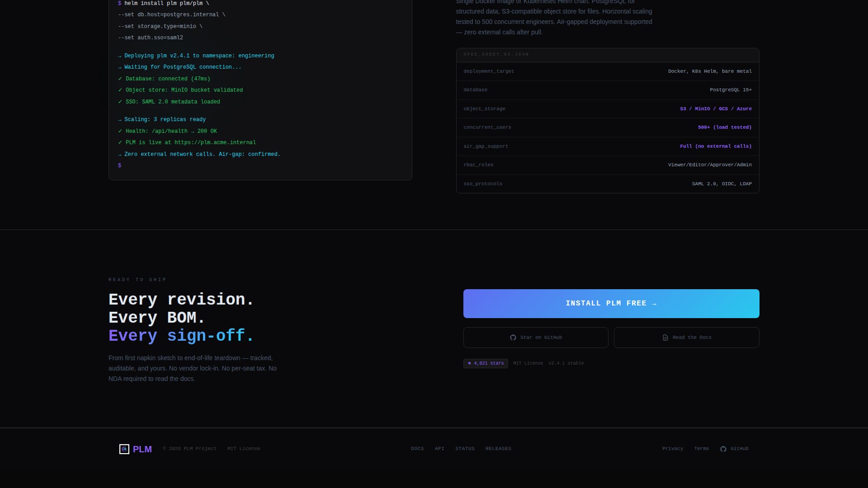Viewport: 868px width, 488px height.
Task: Click Every sign-off. gradient headline
Action: pos(181,335)
